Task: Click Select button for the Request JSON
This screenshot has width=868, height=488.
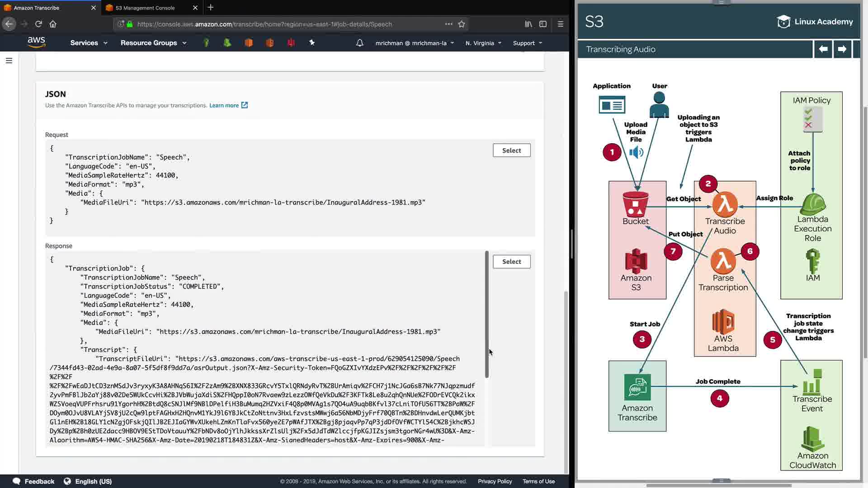Action: click(x=511, y=150)
